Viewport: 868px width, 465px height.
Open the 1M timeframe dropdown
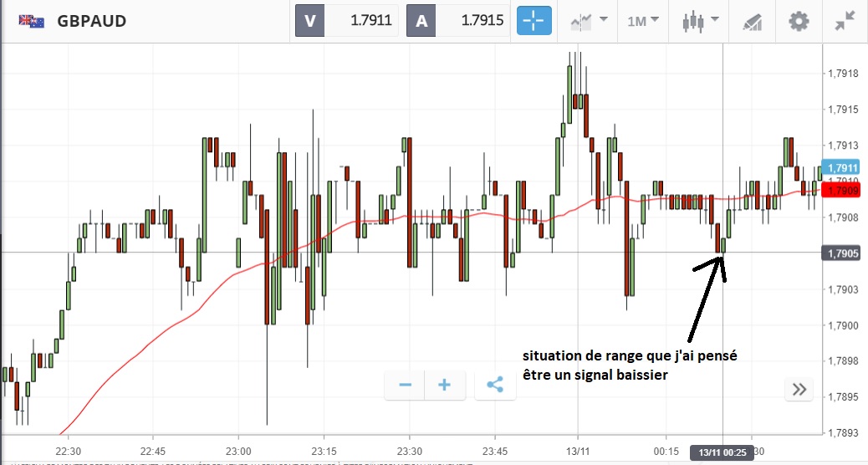[x=643, y=21]
